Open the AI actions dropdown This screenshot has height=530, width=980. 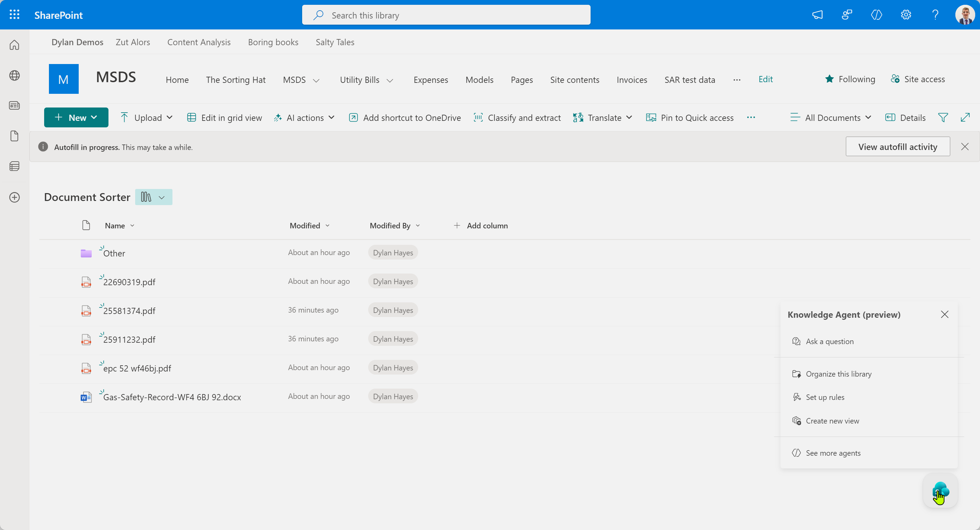(x=304, y=117)
